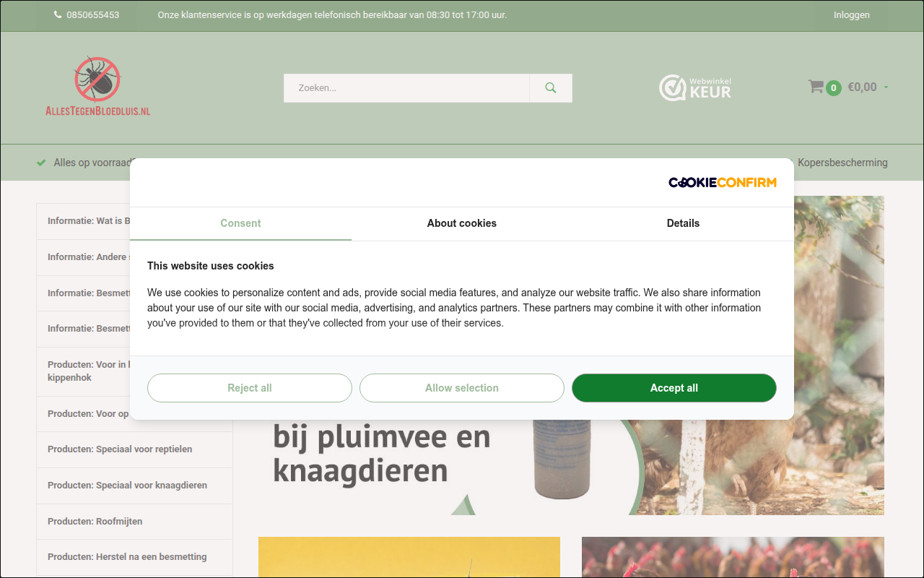Click Kopersbescherming text in the USP bar
Viewport: 924px width, 578px height.
[842, 163]
